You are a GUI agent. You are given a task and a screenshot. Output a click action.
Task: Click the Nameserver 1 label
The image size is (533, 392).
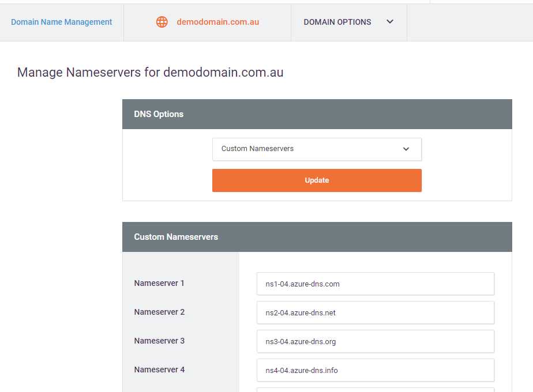(x=159, y=283)
